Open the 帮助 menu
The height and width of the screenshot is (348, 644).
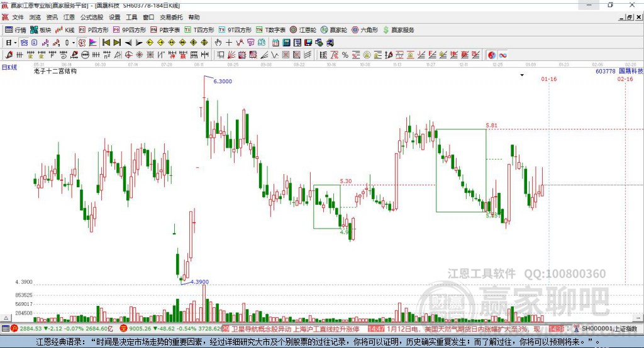[194, 17]
